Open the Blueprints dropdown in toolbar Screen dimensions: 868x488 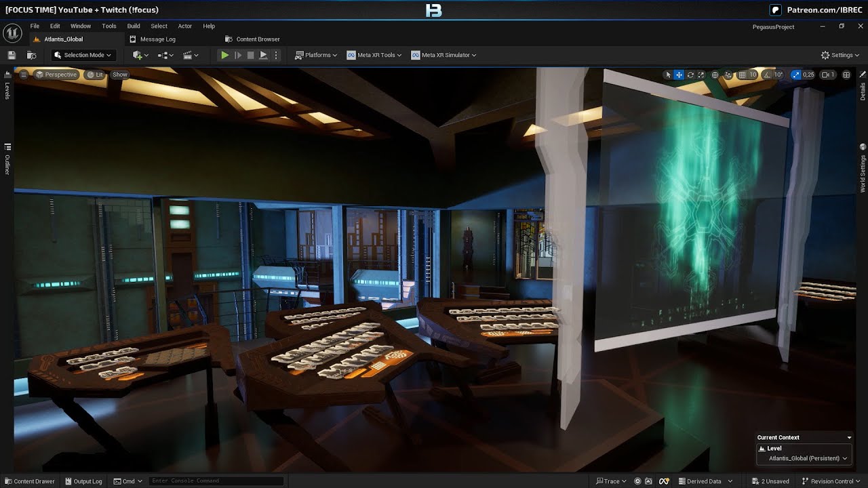click(166, 55)
